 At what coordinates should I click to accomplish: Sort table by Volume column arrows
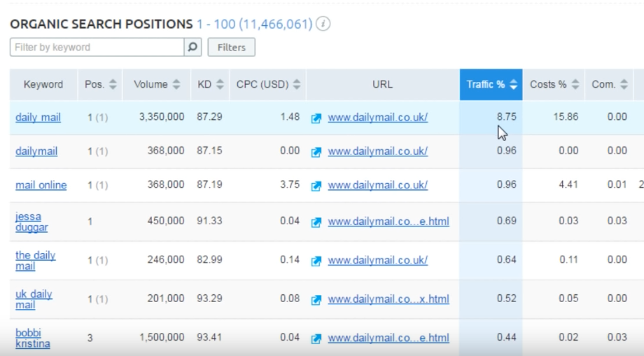point(176,84)
